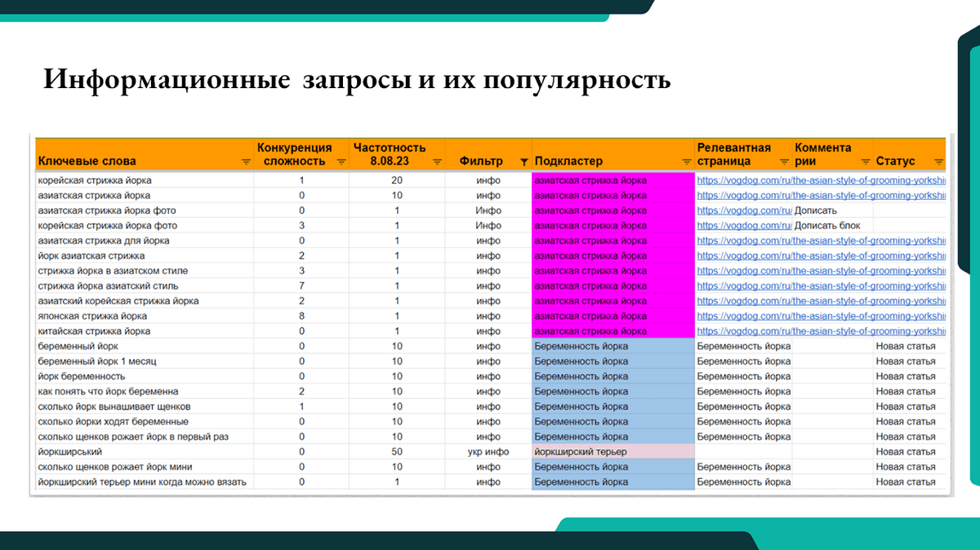Open filter for Частотность 8.08.23 column
This screenshot has height=550, width=980.
pyautogui.click(x=438, y=162)
